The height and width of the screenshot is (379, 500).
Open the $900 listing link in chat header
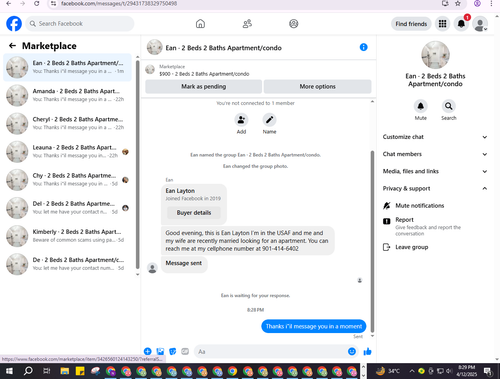click(204, 74)
